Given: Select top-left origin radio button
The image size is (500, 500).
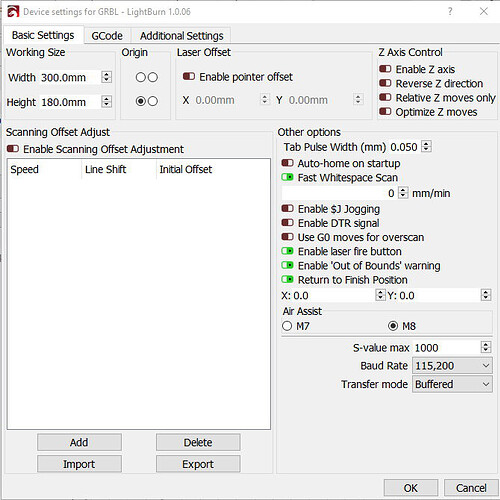Looking at the screenshot, I should click(x=141, y=77).
